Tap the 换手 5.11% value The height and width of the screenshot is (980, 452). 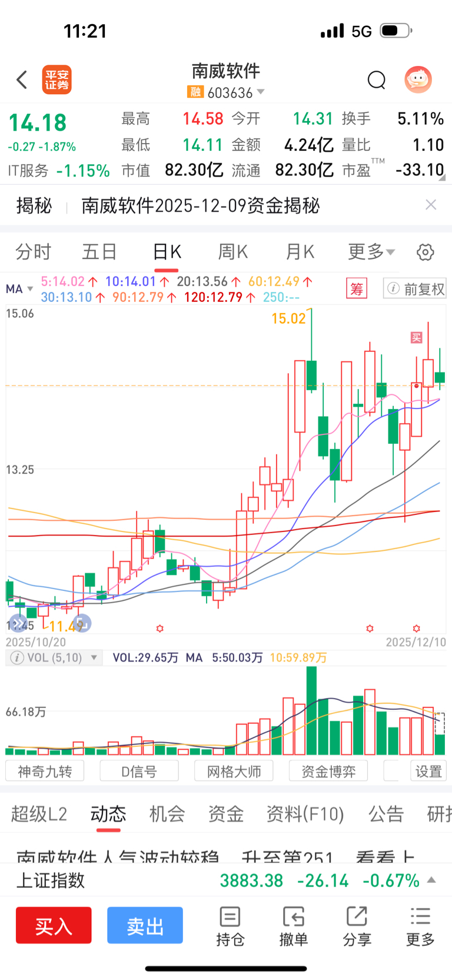[420, 119]
